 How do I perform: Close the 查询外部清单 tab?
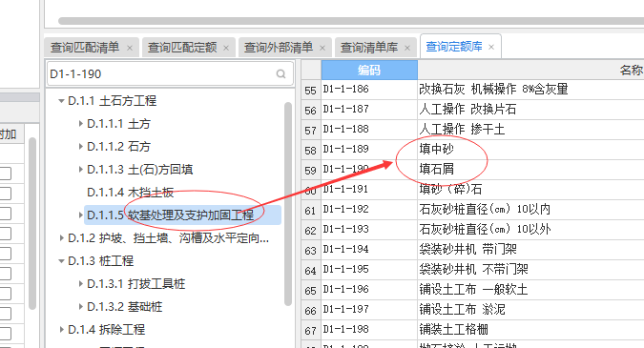coord(322,48)
